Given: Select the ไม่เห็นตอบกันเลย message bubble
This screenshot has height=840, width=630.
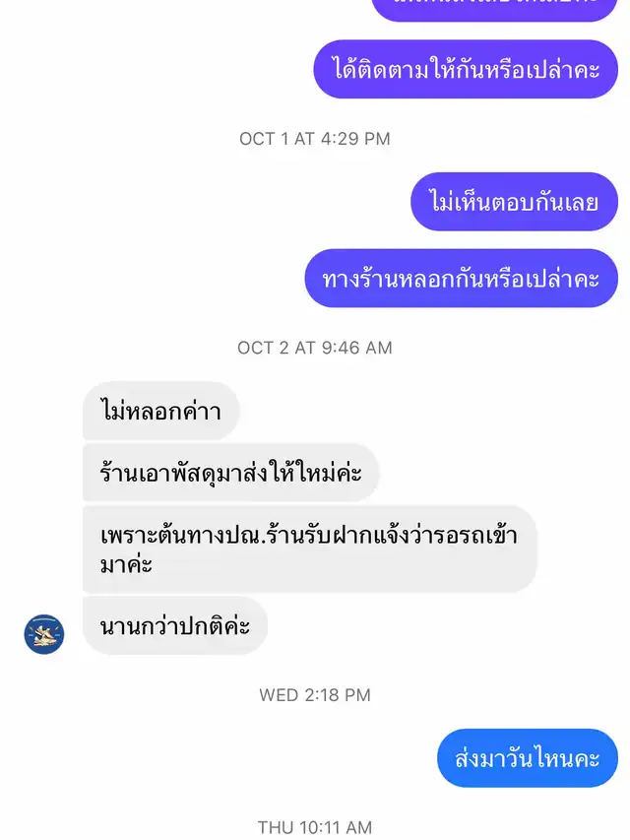Looking at the screenshot, I should pos(514,202).
